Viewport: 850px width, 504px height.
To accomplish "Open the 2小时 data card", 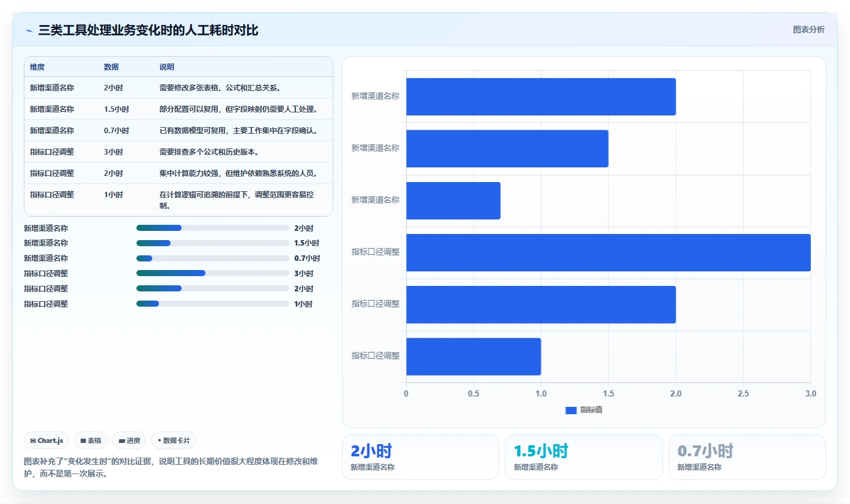I will click(420, 457).
